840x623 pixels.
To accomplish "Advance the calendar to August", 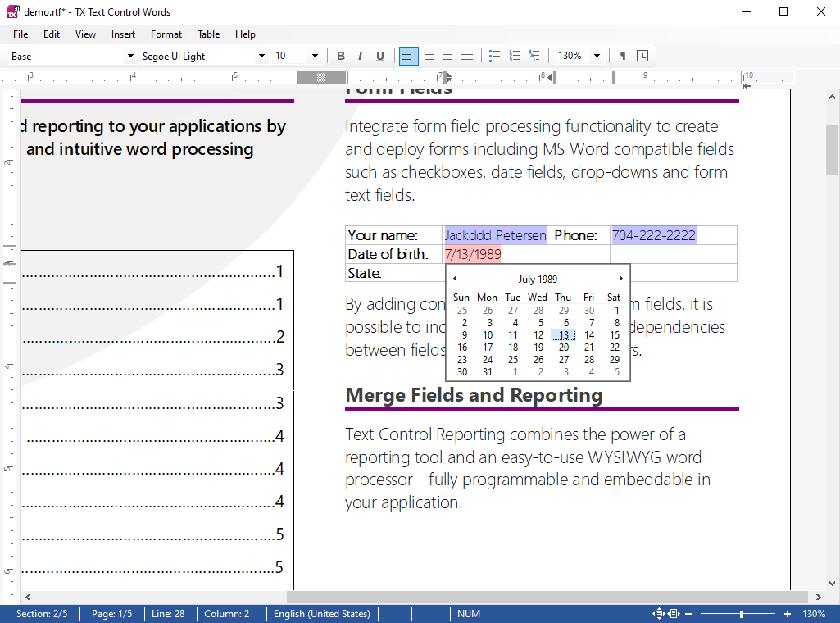I will pyautogui.click(x=620, y=278).
